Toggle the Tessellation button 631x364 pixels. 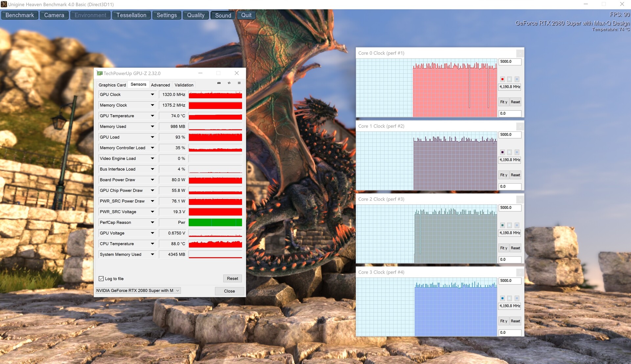tap(131, 15)
